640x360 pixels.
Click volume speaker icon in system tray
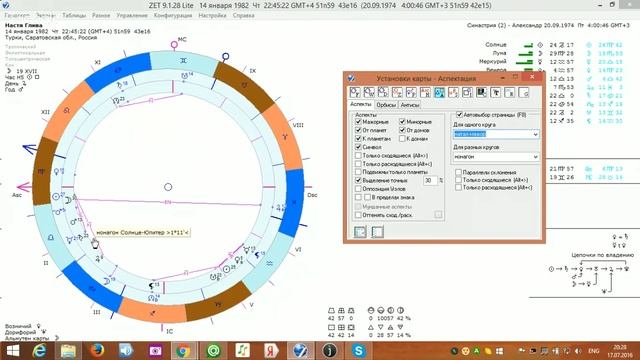click(x=578, y=351)
